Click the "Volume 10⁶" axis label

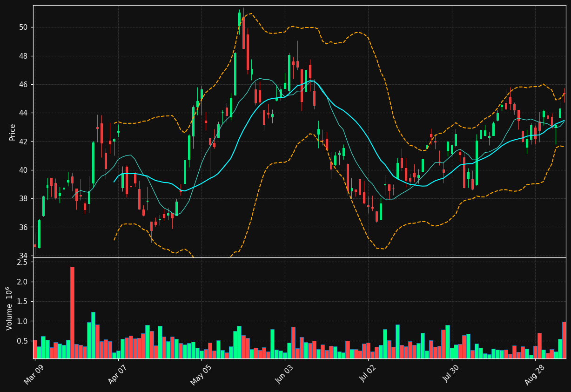point(9,308)
